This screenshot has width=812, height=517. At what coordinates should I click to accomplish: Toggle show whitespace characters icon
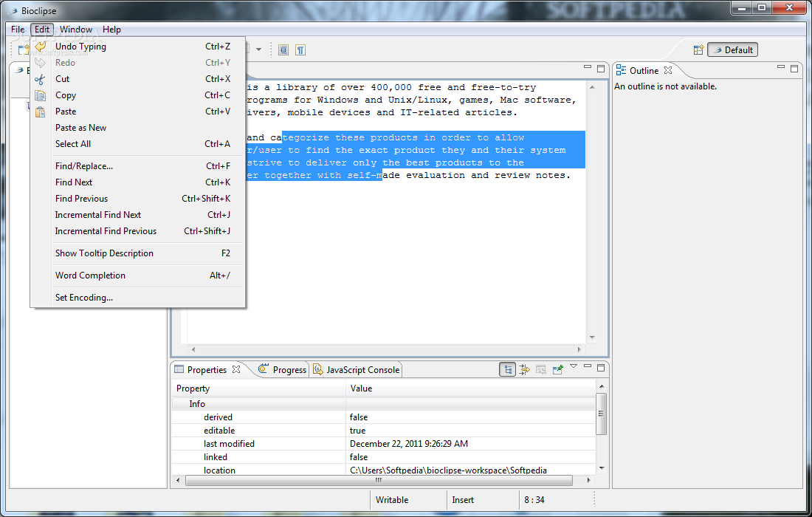click(300, 49)
